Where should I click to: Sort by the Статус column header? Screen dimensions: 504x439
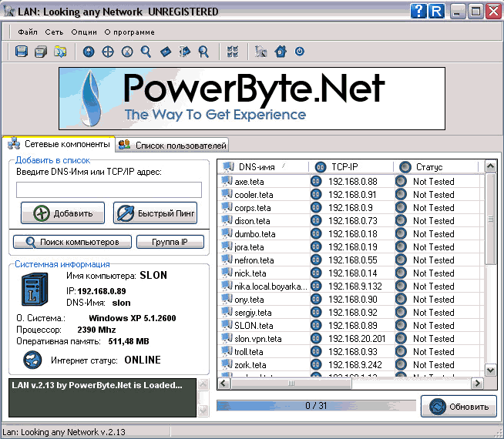(436, 166)
